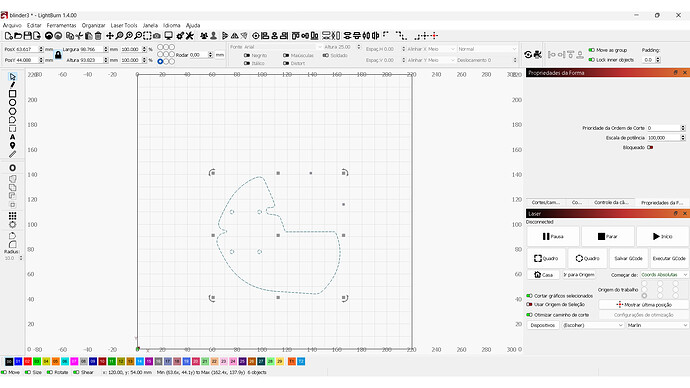Enable Usar Origem de Seleção
Screen dimensions: 690x388
pyautogui.click(x=529, y=304)
